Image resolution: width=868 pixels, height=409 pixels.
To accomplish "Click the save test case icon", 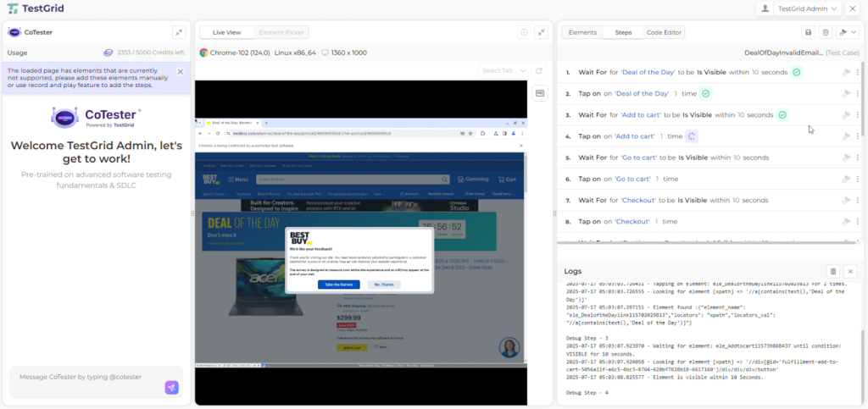I will (808, 32).
